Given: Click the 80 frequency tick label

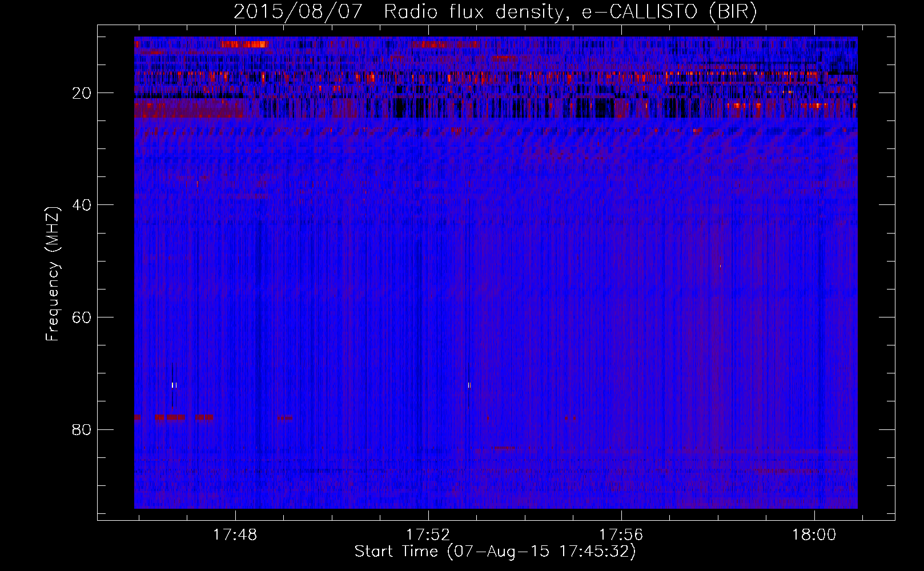Looking at the screenshot, I should (x=82, y=429).
